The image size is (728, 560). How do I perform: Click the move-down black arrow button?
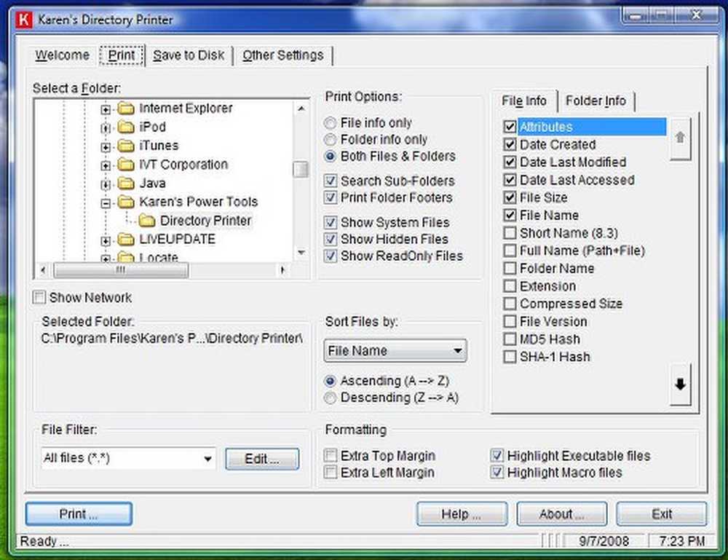coord(681,384)
